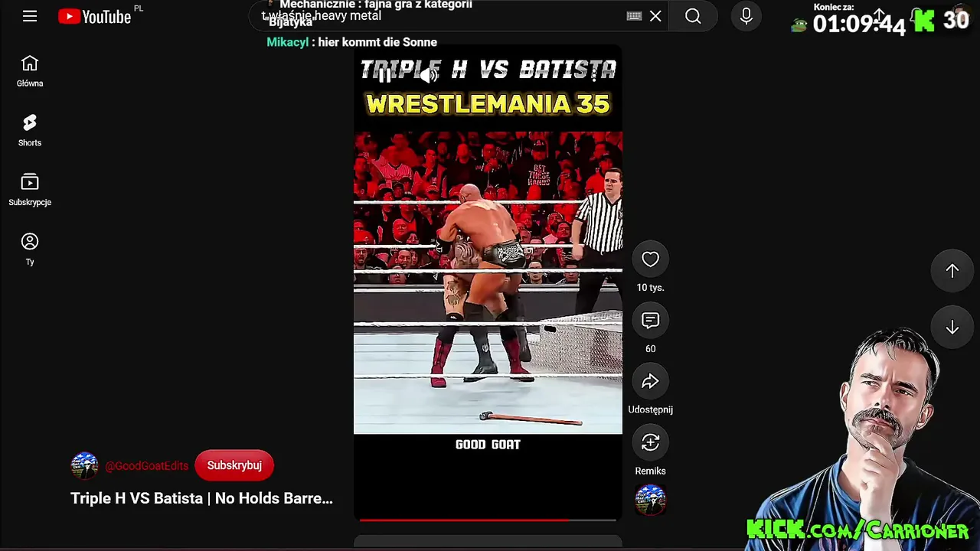
Task: Open the Short title 'Triple H VS Batista'
Action: (201, 498)
